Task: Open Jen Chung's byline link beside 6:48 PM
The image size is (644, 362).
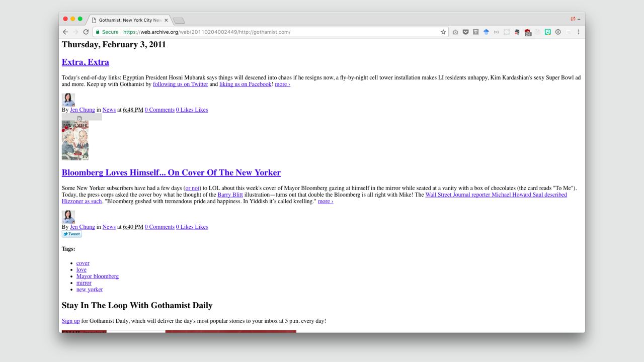Action: (83, 110)
